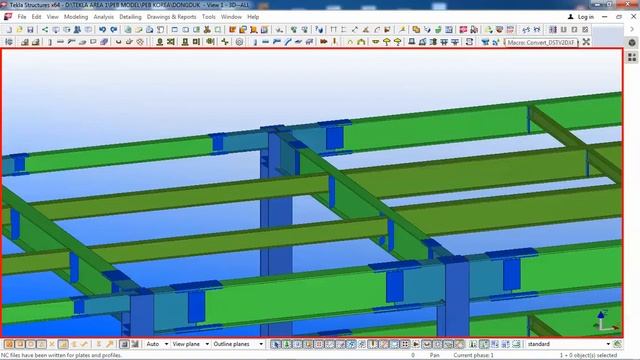Select the create weld tool
The height and width of the screenshot is (360, 640).
(129, 42)
